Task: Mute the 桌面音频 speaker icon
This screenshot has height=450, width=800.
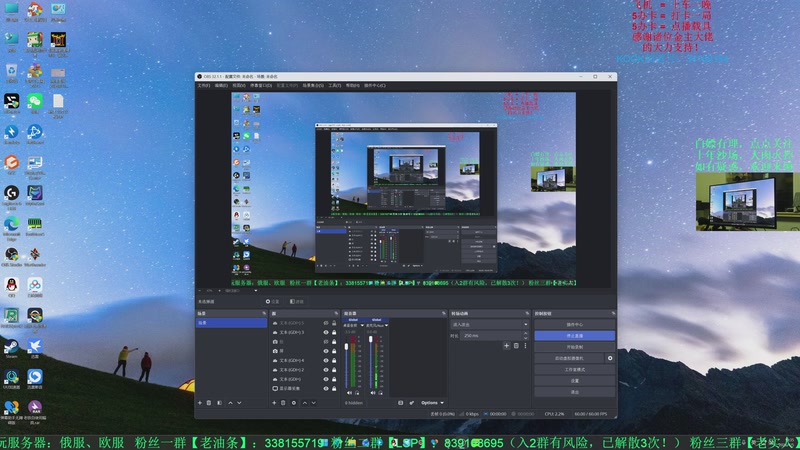Action: point(349,393)
